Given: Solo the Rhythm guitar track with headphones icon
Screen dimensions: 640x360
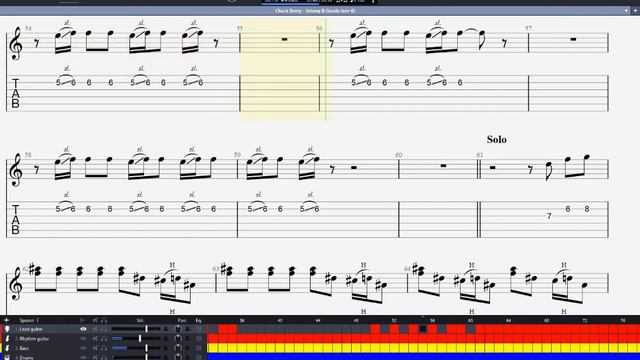Looking at the screenshot, I should (x=104, y=338).
